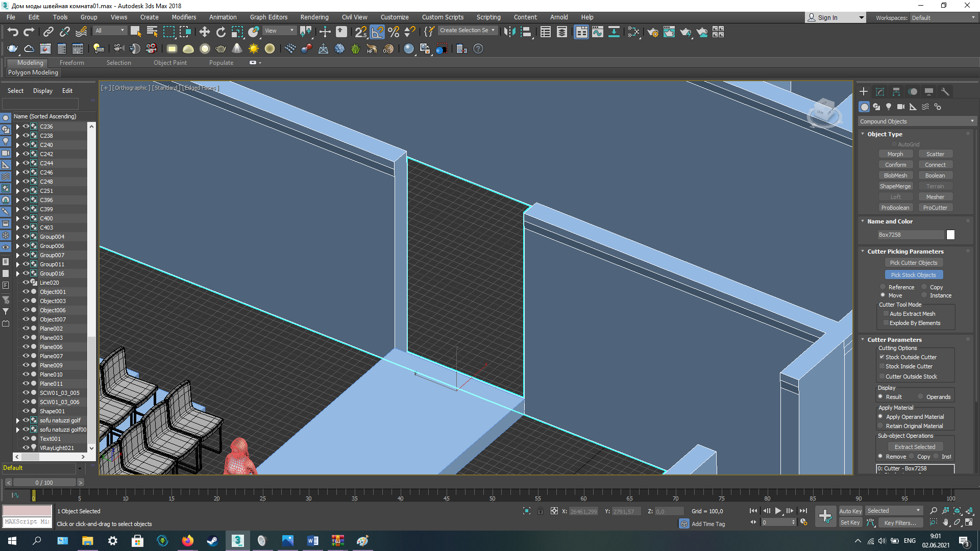The image size is (980, 551).
Task: Play the animation
Action: [x=778, y=511]
